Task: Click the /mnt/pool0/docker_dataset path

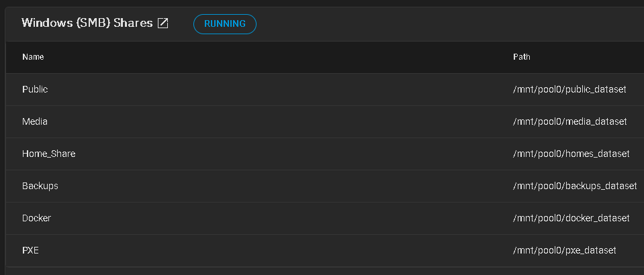Action: (x=571, y=218)
